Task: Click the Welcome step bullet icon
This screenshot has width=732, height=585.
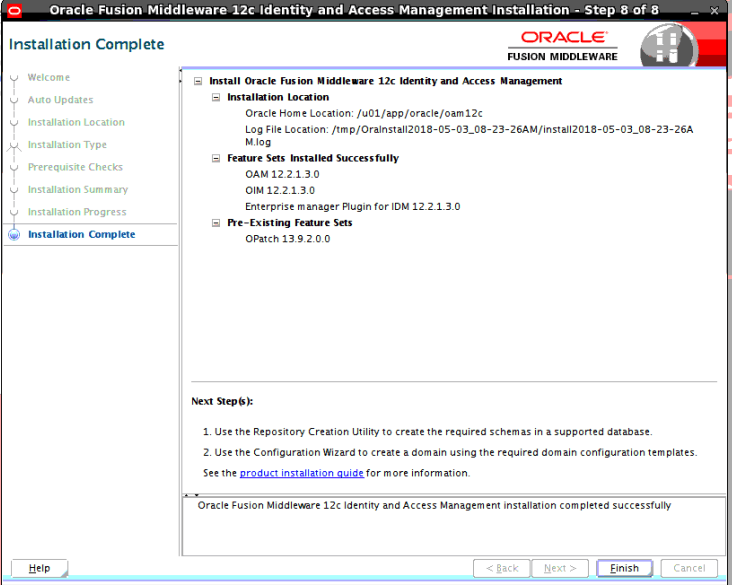Action: click(x=14, y=78)
